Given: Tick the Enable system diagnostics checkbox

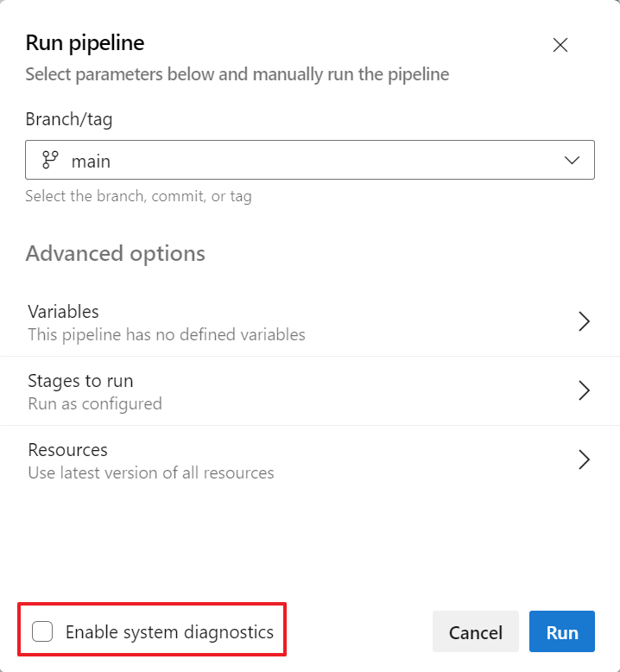Looking at the screenshot, I should pyautogui.click(x=42, y=631).
